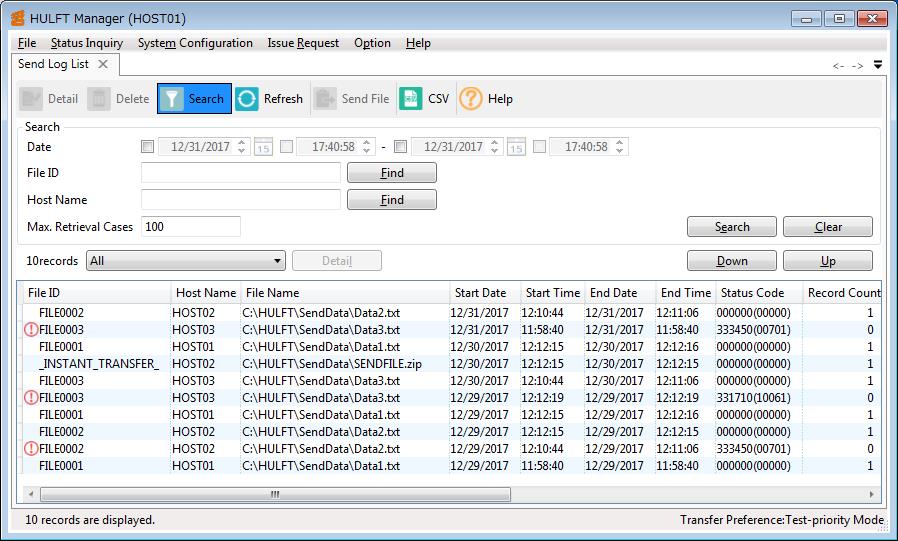Open the Status Inquiry menu
Screen dimensions: 898x541
[x=86, y=43]
